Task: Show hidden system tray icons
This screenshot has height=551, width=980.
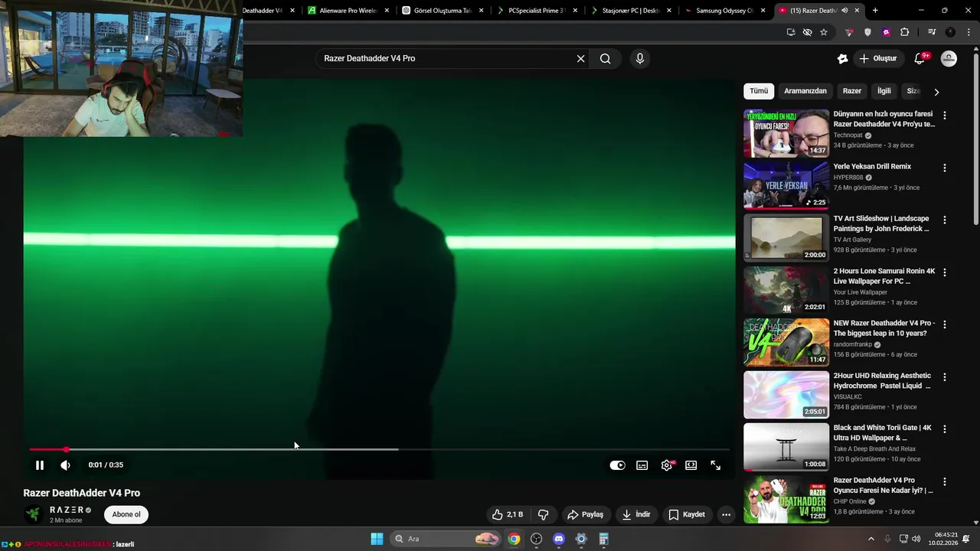Action: tap(871, 539)
